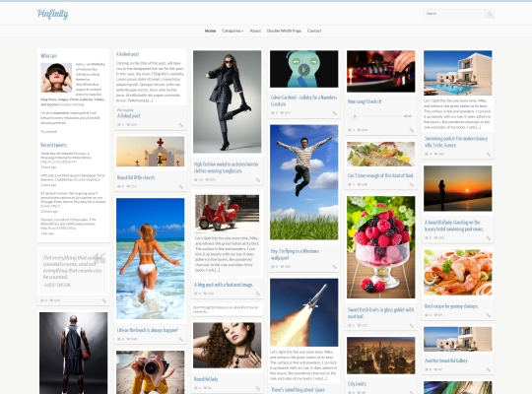Open the basketball player photo
532x394 pixels.
tap(73, 353)
